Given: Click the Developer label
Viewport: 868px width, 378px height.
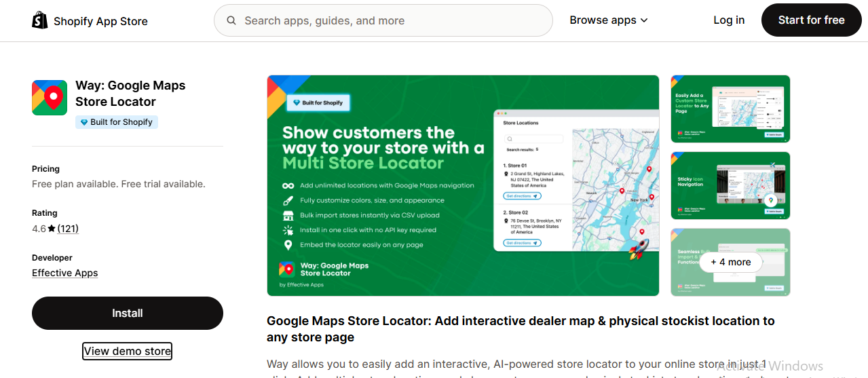Looking at the screenshot, I should [52, 258].
